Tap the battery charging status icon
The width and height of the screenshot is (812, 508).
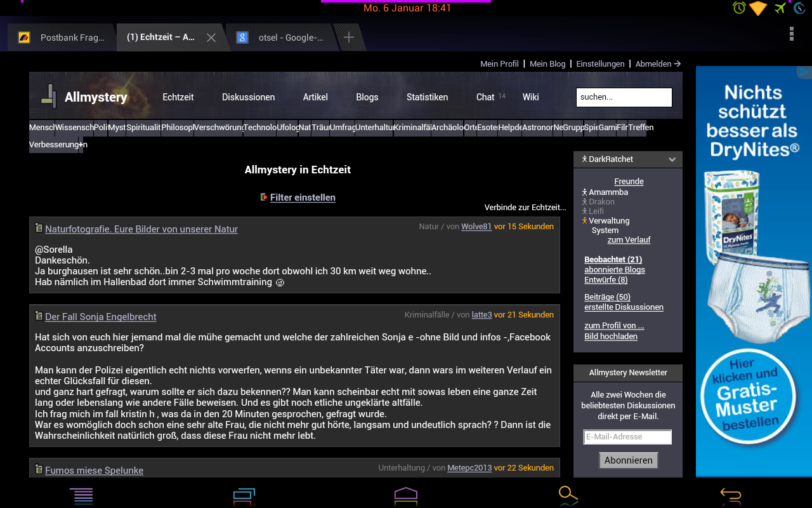click(801, 8)
